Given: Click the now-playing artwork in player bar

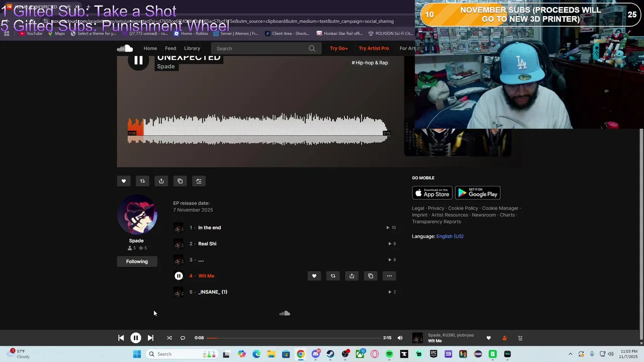Looking at the screenshot, I should tap(418, 338).
